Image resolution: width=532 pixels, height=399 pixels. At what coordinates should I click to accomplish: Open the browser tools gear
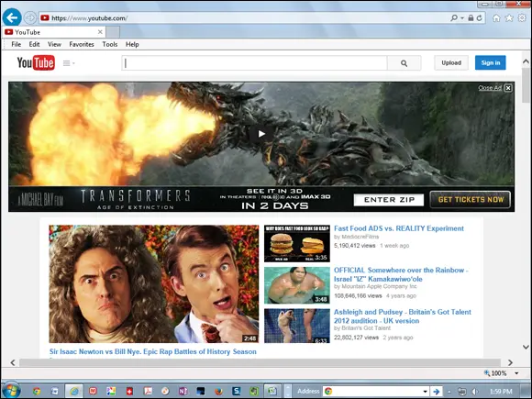coord(522,18)
